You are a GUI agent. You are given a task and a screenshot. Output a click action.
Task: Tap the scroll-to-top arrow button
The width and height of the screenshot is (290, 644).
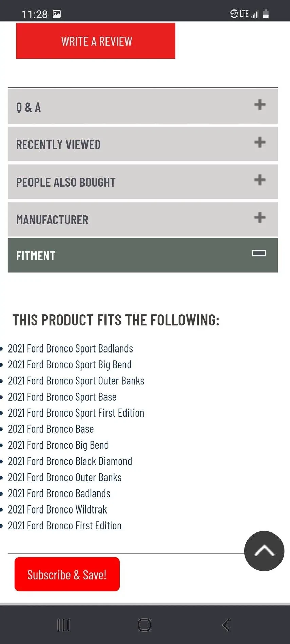pyautogui.click(x=264, y=551)
